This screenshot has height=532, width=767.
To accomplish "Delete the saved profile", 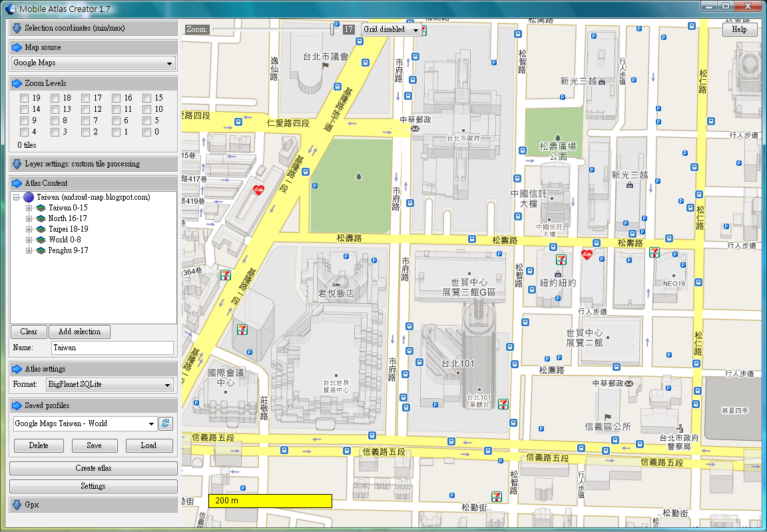I will point(39,445).
